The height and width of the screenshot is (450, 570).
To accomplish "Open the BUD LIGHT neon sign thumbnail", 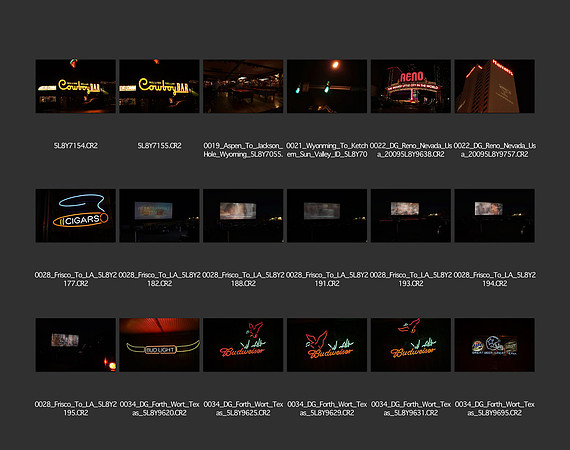I will point(159,345).
